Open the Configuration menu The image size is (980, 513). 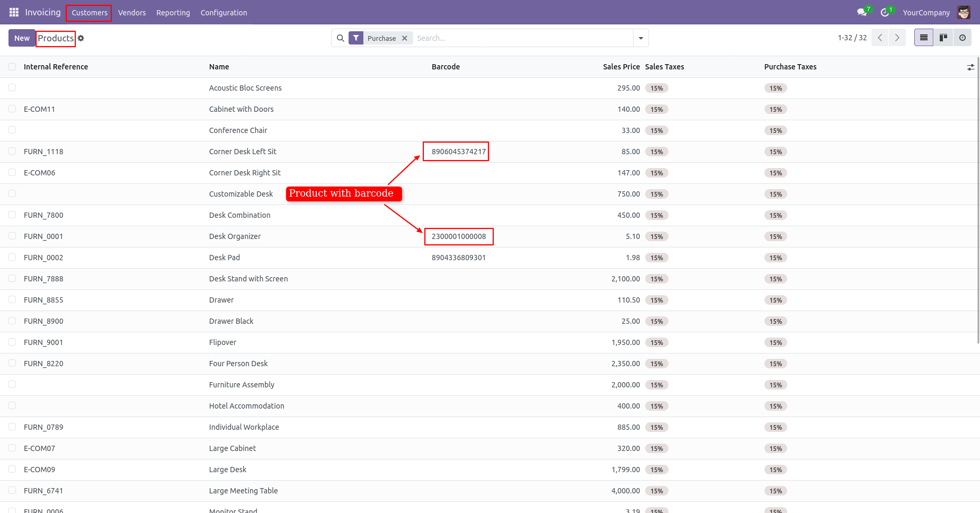pyautogui.click(x=224, y=13)
